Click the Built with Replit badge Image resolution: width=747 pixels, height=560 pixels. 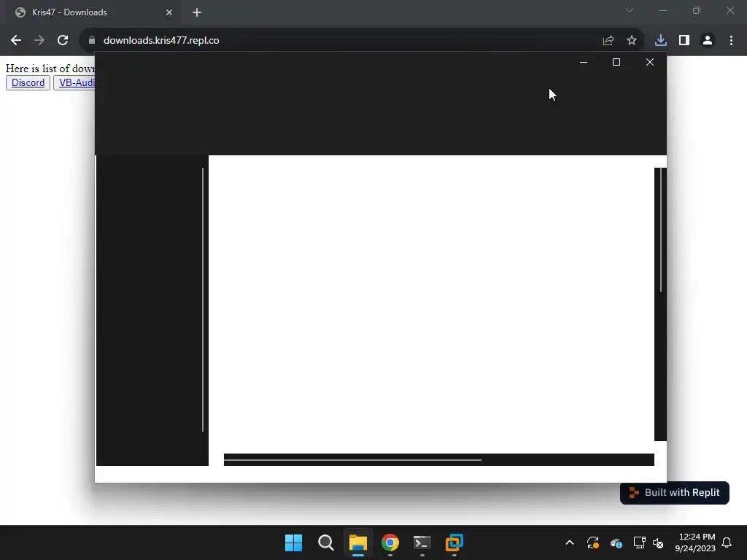click(675, 492)
